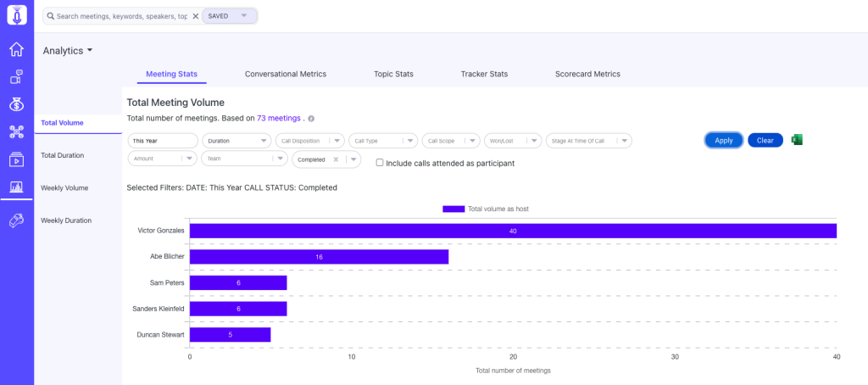This screenshot has height=385, width=868.
Task: Open the coaching whistle icon in sidebar
Action: pyautogui.click(x=17, y=220)
